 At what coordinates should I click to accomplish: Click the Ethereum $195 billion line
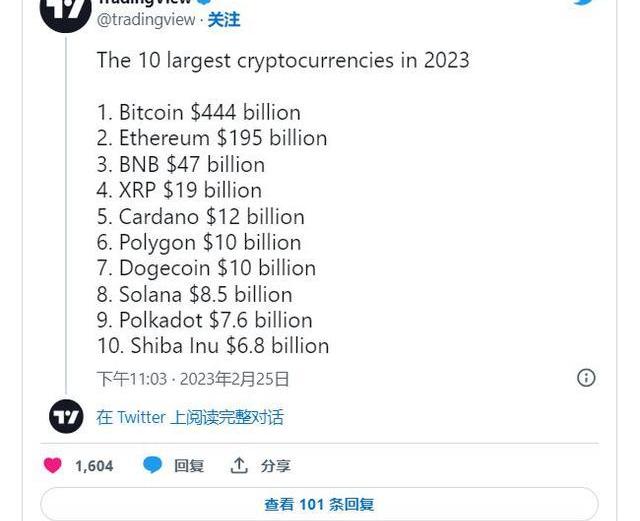[212, 138]
